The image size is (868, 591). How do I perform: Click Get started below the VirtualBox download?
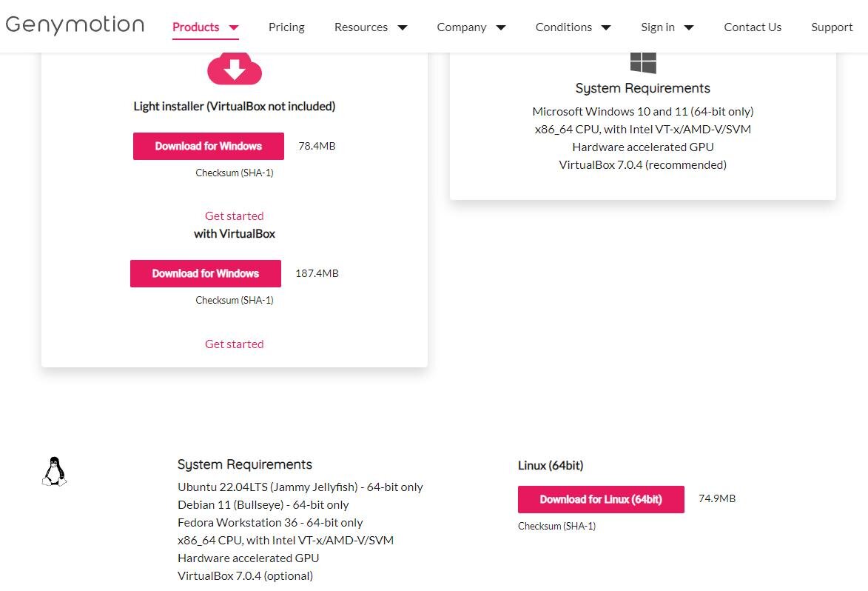coord(234,344)
